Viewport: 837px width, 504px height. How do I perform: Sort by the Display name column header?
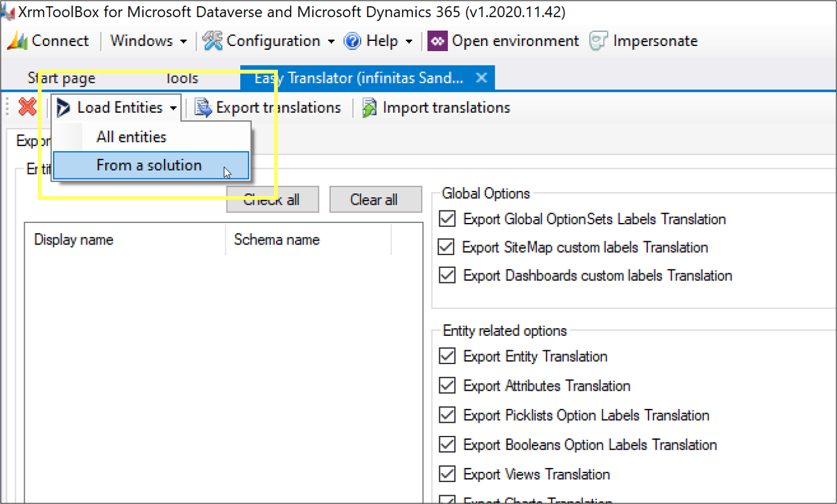(x=125, y=240)
